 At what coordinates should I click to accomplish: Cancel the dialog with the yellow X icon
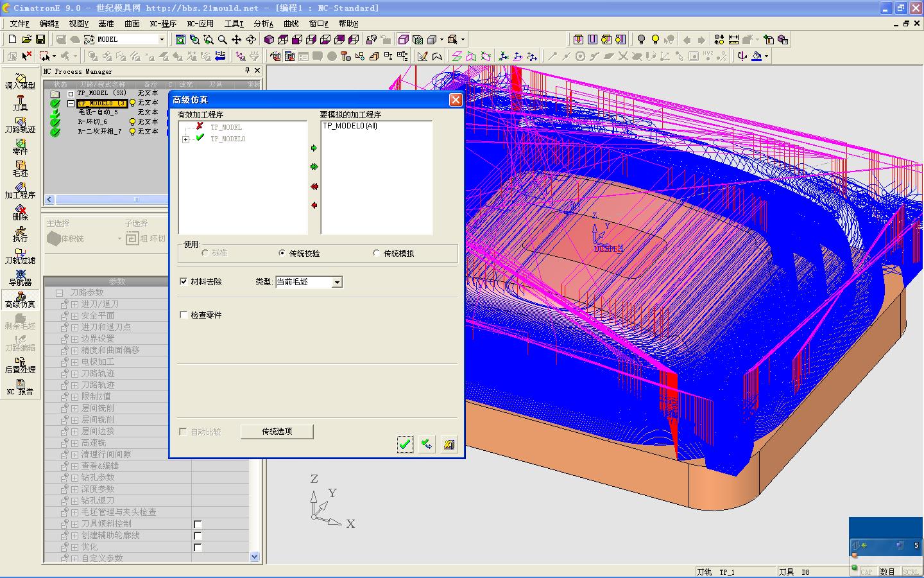[x=449, y=444]
